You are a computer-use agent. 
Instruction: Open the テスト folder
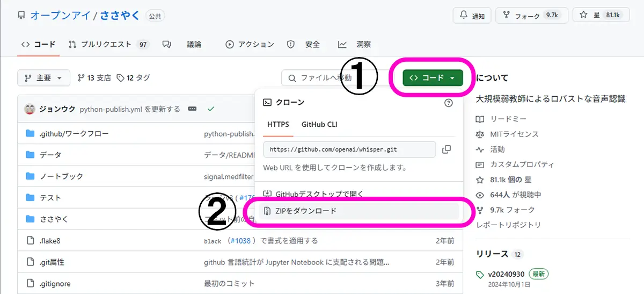click(50, 198)
